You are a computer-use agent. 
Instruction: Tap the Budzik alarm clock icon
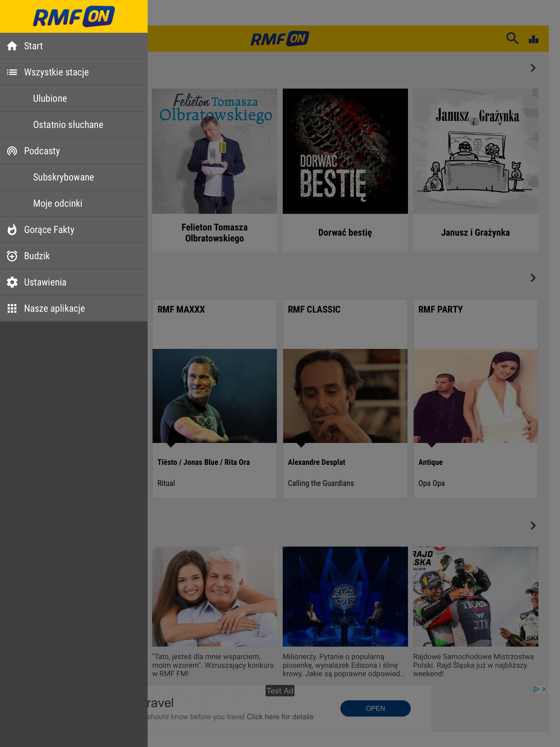[12, 256]
